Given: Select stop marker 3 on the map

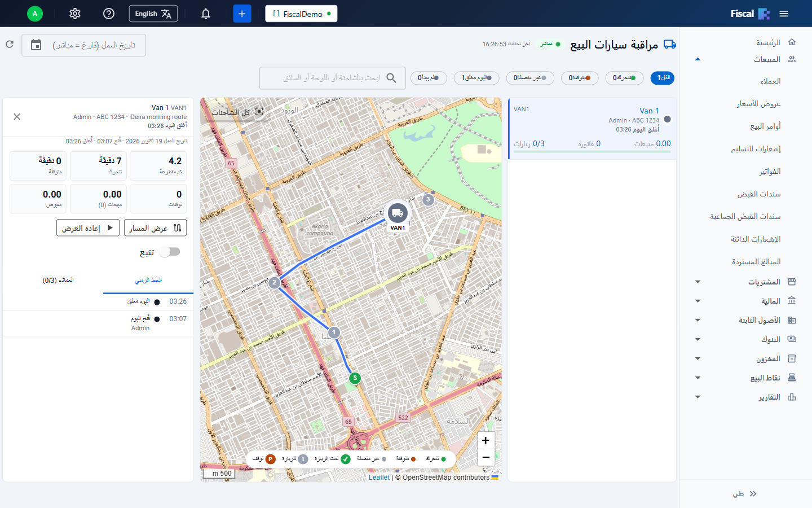Looking at the screenshot, I should tap(429, 199).
